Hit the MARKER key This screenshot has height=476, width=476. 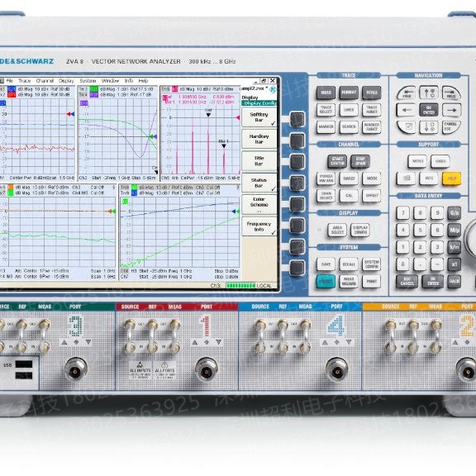click(326, 127)
